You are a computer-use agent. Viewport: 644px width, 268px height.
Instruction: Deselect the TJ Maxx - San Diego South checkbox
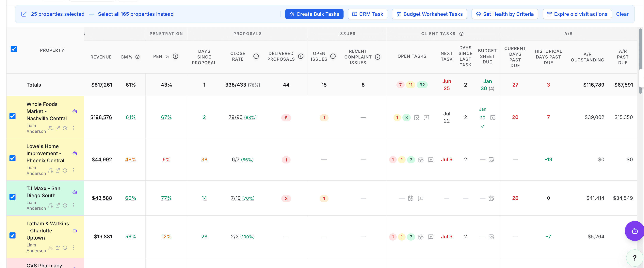point(12,197)
